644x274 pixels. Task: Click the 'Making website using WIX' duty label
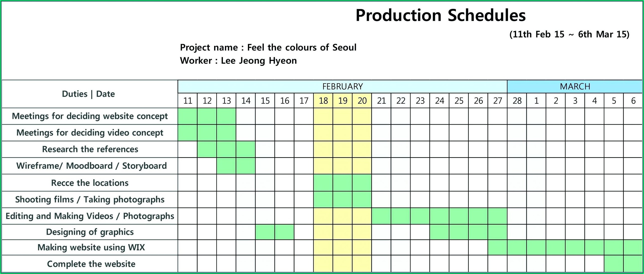click(x=91, y=247)
